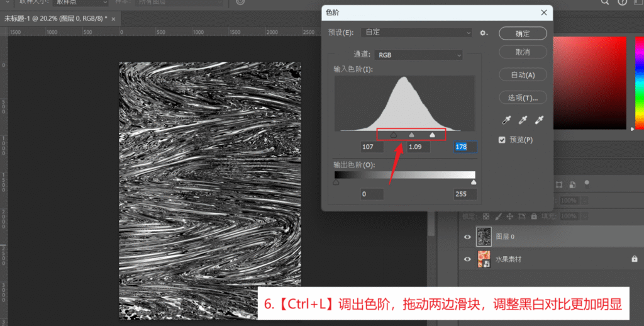Image resolution: width=644 pixels, height=326 pixels.
Task: Click the output levels field 0
Action: [372, 194]
